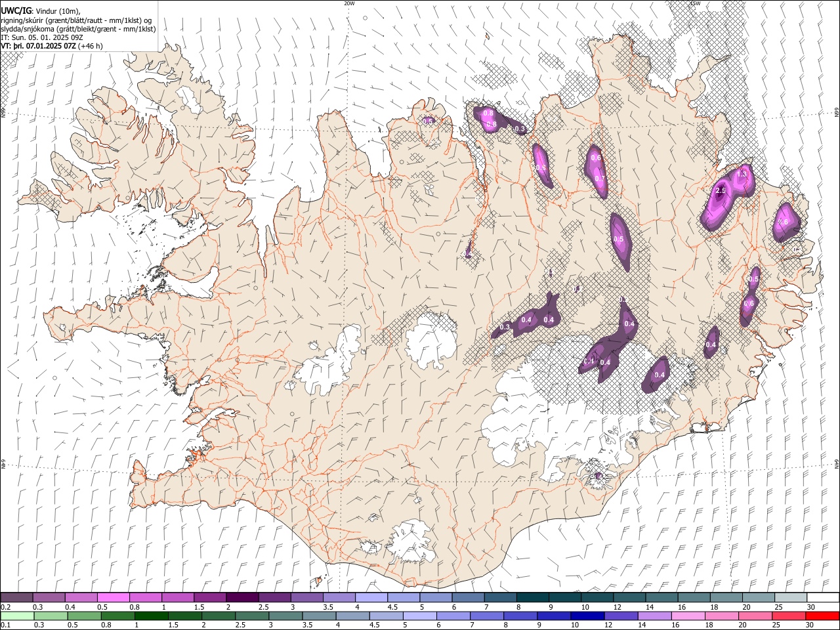Click upper legend swatch between 25 and 30
Image resolution: width=840 pixels, height=630 pixels.
791,597
